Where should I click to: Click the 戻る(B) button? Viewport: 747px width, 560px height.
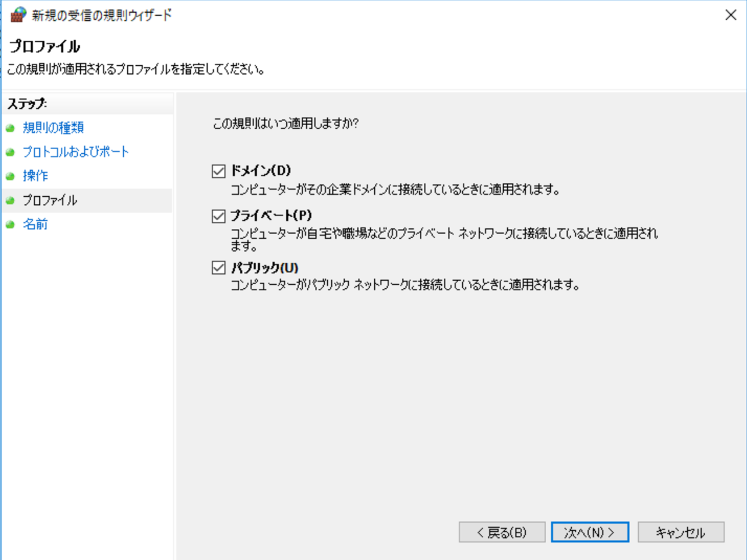[x=502, y=532]
